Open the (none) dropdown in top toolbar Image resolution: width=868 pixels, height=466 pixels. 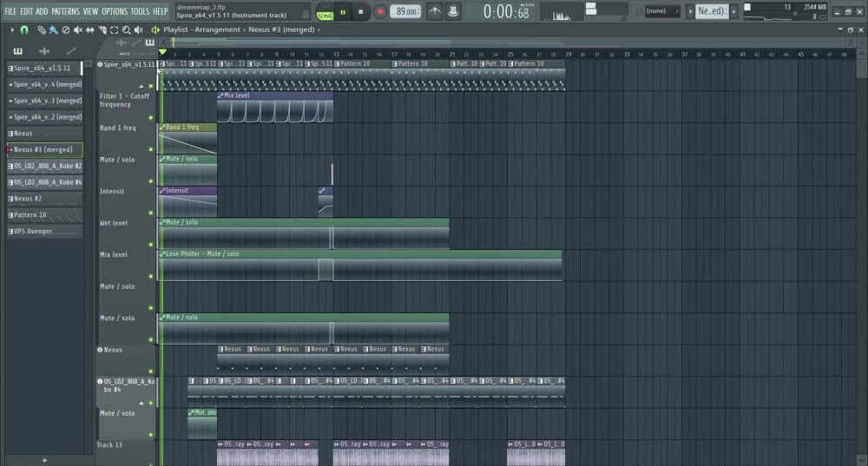point(661,11)
